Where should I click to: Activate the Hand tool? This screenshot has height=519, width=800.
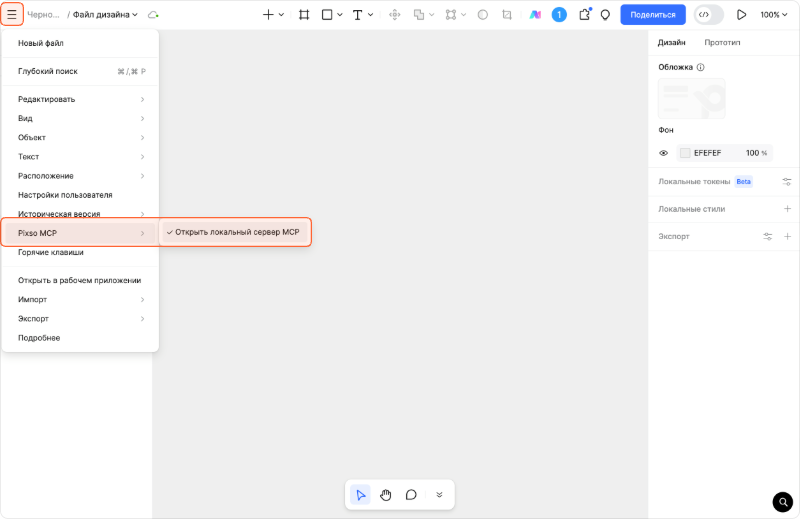coord(385,494)
